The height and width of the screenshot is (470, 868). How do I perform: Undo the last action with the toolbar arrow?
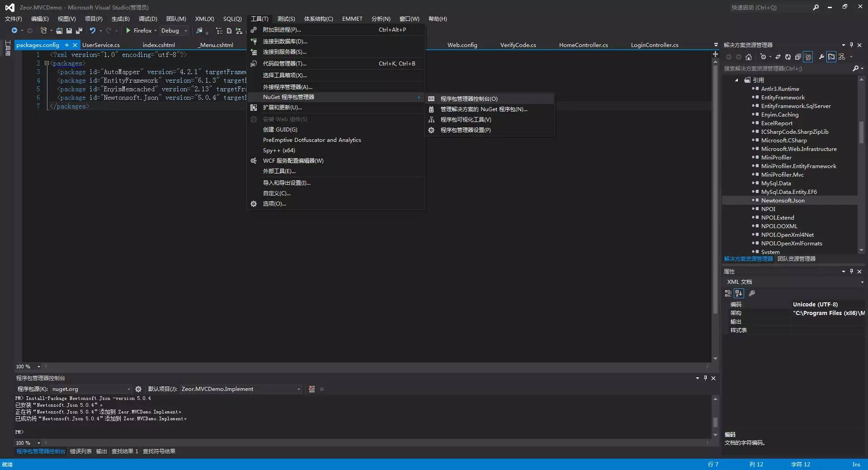93,30
